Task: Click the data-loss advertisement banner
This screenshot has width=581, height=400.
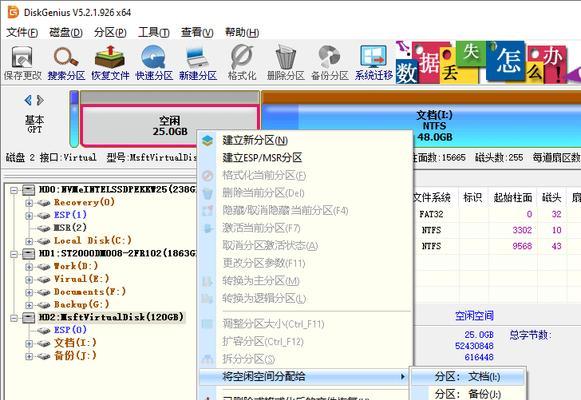Action: click(x=488, y=62)
